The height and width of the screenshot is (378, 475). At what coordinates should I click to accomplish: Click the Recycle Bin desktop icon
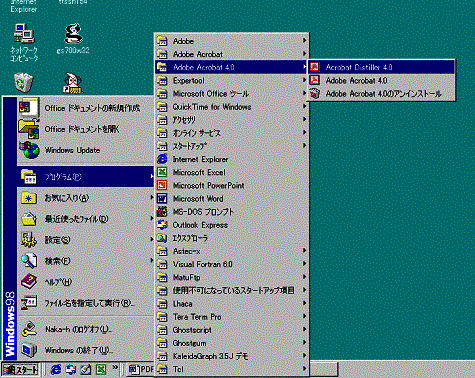point(23,82)
